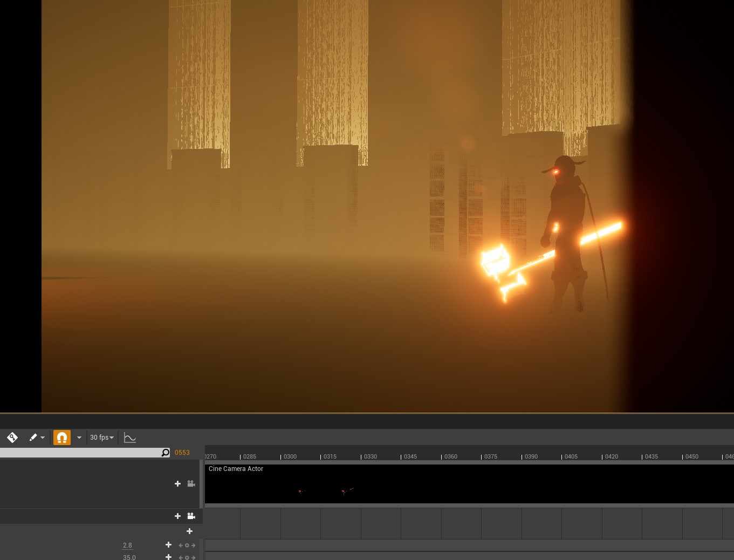
Task: Click the current frame number 0553
Action: coord(182,453)
